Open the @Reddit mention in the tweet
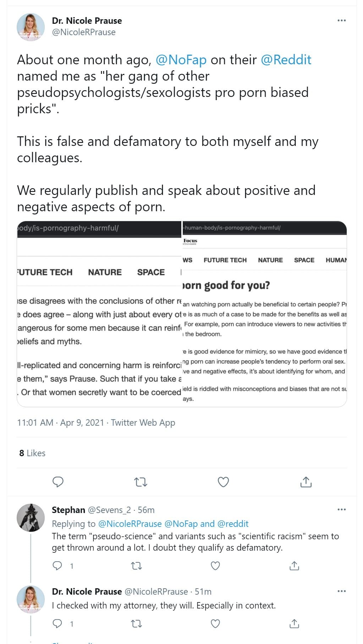This screenshot has width=363, height=644. 286,60
